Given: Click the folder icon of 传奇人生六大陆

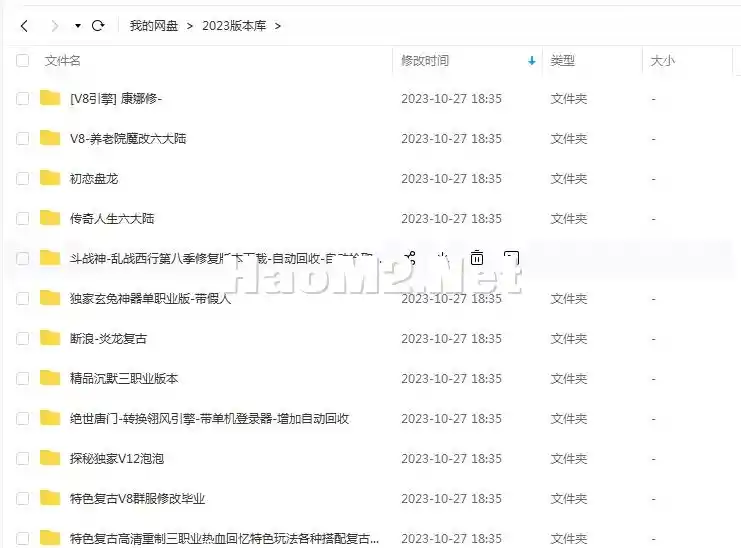Looking at the screenshot, I should [50, 218].
